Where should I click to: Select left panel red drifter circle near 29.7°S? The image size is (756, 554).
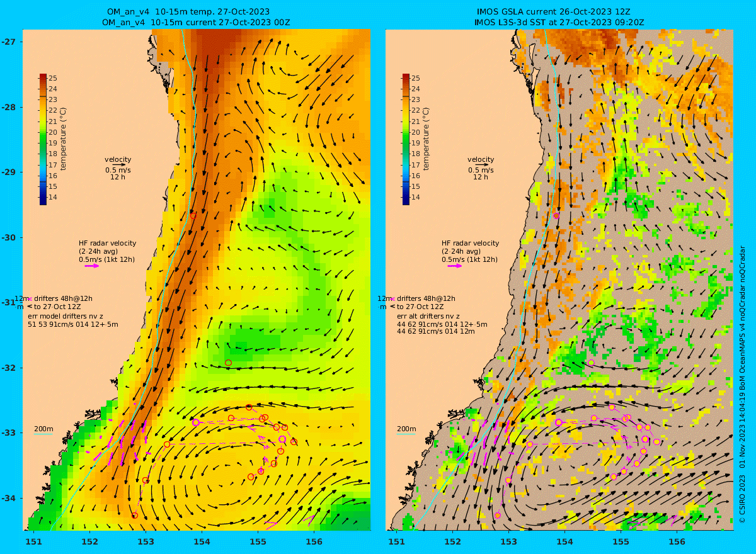pyautogui.click(x=193, y=215)
